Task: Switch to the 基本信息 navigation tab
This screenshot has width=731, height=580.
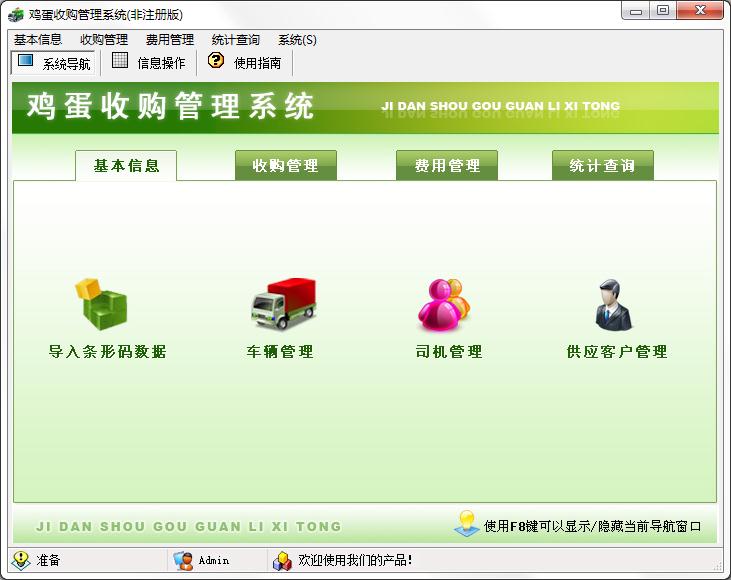Action: pyautogui.click(x=126, y=166)
